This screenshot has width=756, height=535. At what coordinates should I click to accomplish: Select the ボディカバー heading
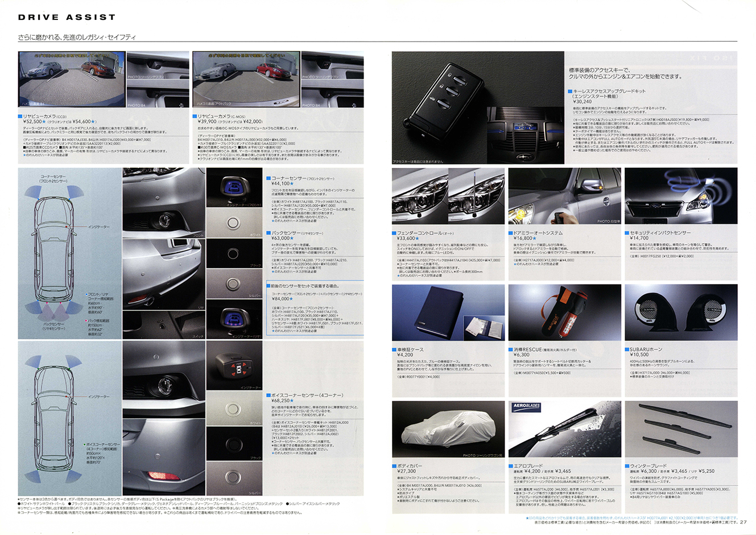[x=410, y=466]
